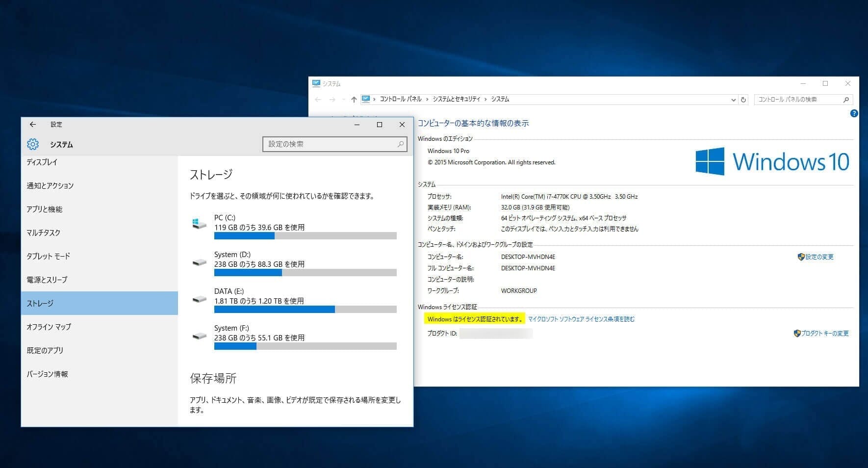Expand the address bar history dropdown
The width and height of the screenshot is (868, 468).
[x=733, y=100]
